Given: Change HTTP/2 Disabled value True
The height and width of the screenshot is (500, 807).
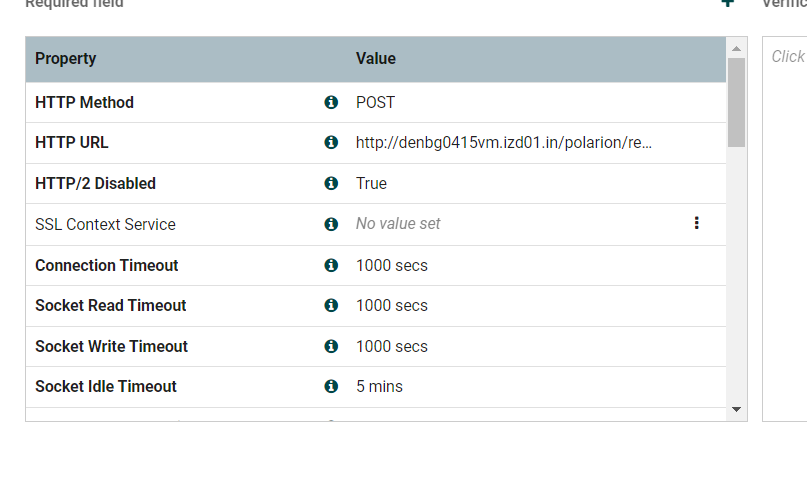Looking at the screenshot, I should pos(371,184).
